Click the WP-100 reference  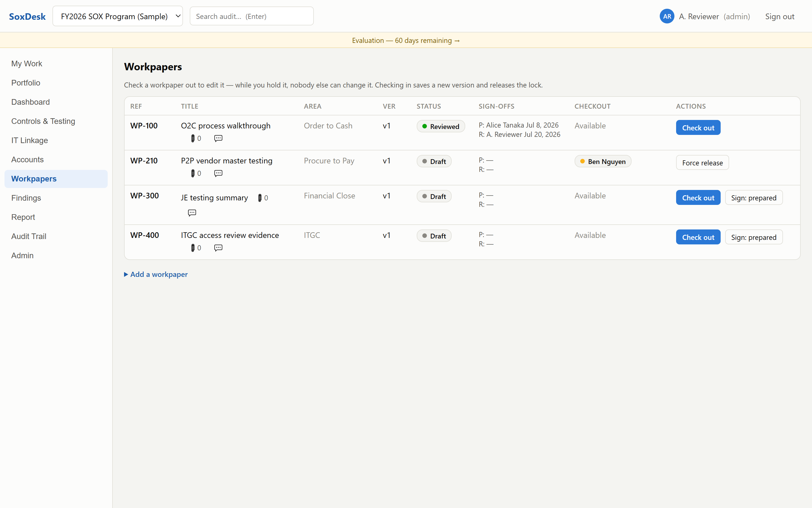pos(144,126)
